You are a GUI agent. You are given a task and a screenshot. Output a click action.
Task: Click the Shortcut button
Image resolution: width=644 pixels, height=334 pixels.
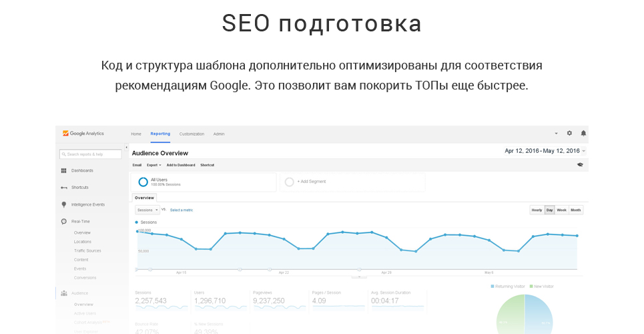coord(208,165)
